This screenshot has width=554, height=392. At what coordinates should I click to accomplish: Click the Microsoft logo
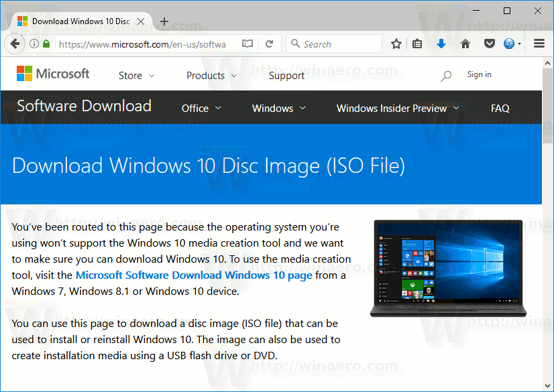53,74
